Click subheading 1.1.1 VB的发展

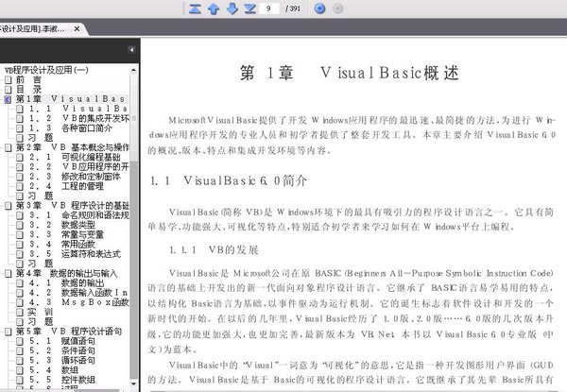(x=215, y=250)
